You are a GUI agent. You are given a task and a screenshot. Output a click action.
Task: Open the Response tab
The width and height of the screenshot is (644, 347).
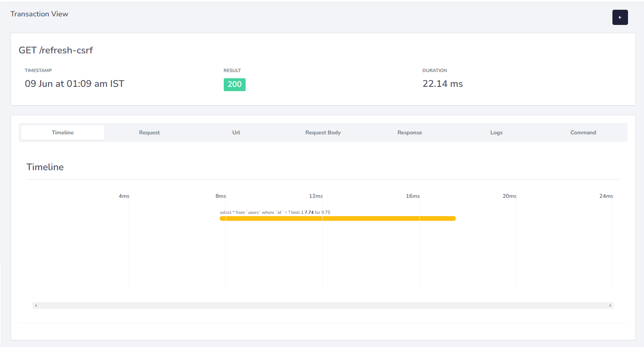click(410, 132)
